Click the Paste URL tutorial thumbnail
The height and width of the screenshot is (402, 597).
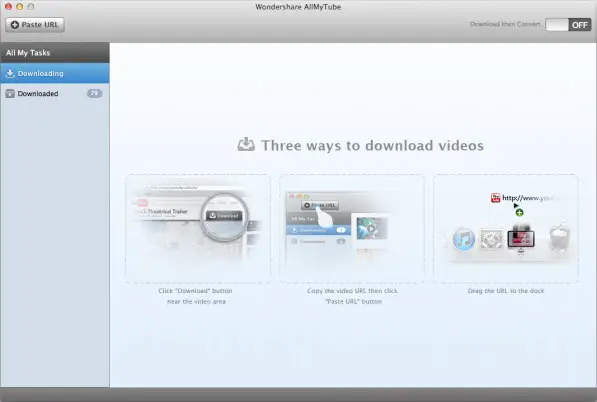tap(352, 228)
